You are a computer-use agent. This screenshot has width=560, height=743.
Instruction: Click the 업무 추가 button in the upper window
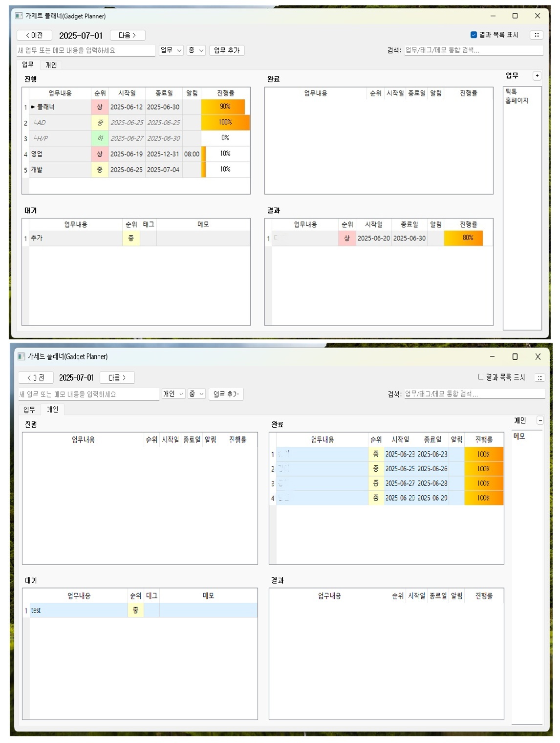[x=227, y=50]
